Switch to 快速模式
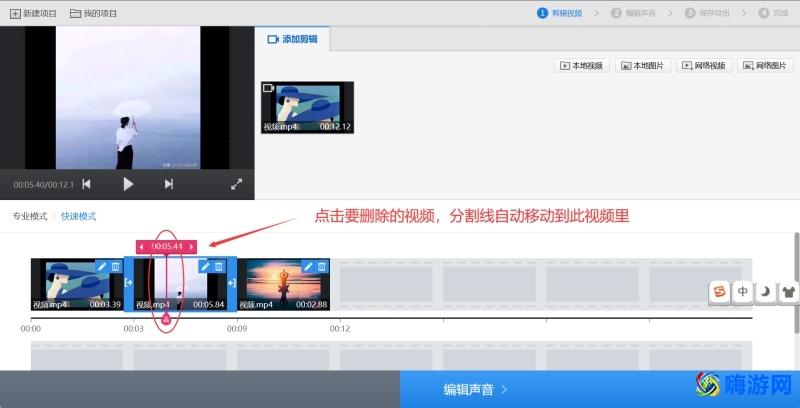The width and height of the screenshot is (800, 408). pyautogui.click(x=79, y=216)
